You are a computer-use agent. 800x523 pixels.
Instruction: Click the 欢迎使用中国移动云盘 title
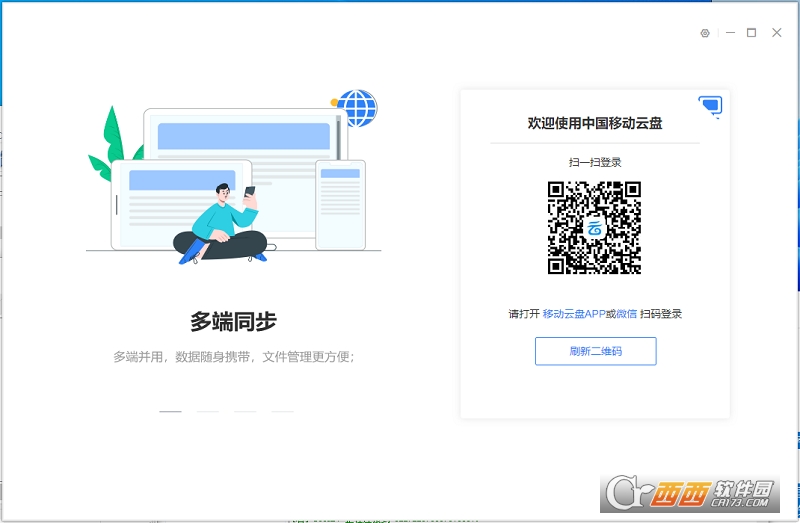[595, 123]
